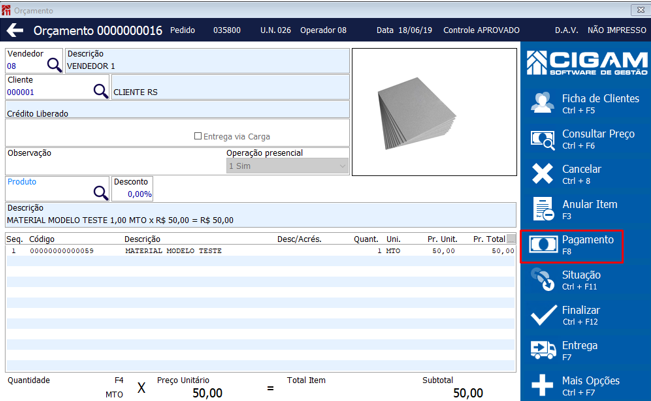The image size is (651, 401).
Task: Click the Vendedor code field 08
Action: [26, 66]
